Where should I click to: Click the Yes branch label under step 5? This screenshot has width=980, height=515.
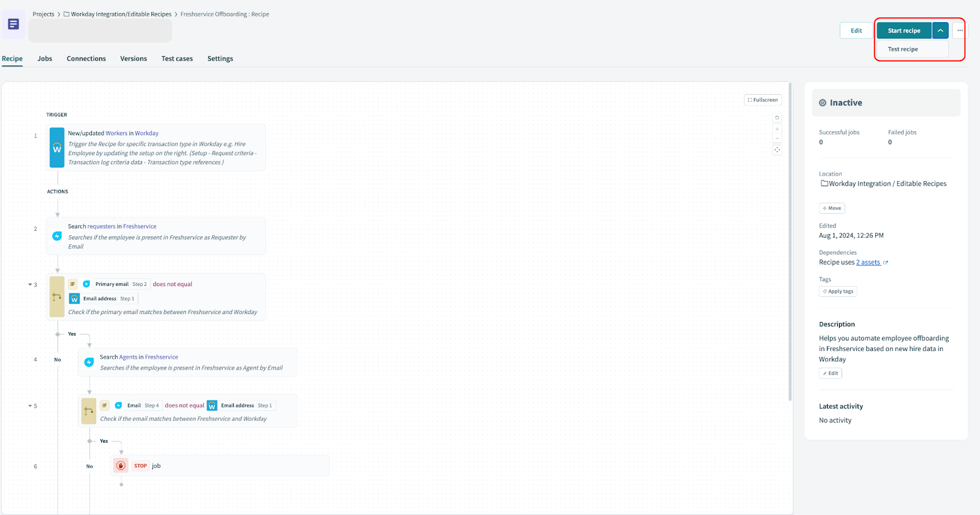[x=104, y=442]
